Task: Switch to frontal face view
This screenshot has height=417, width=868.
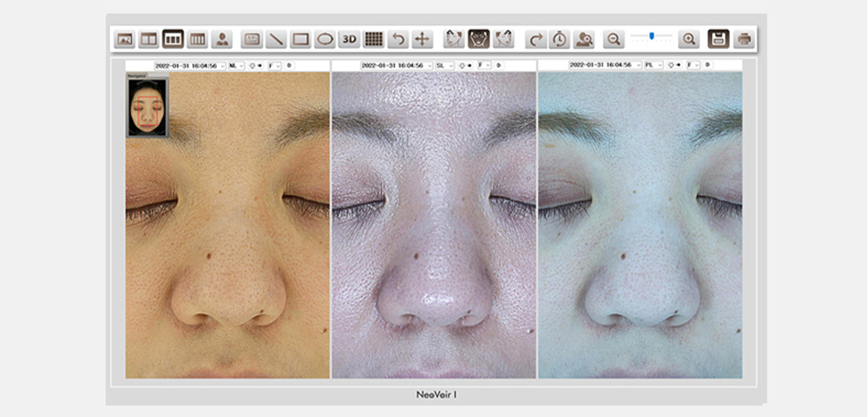Action: (478, 39)
